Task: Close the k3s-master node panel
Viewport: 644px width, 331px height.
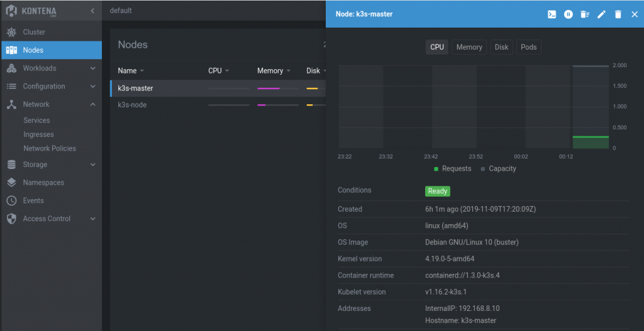Action: coord(635,14)
